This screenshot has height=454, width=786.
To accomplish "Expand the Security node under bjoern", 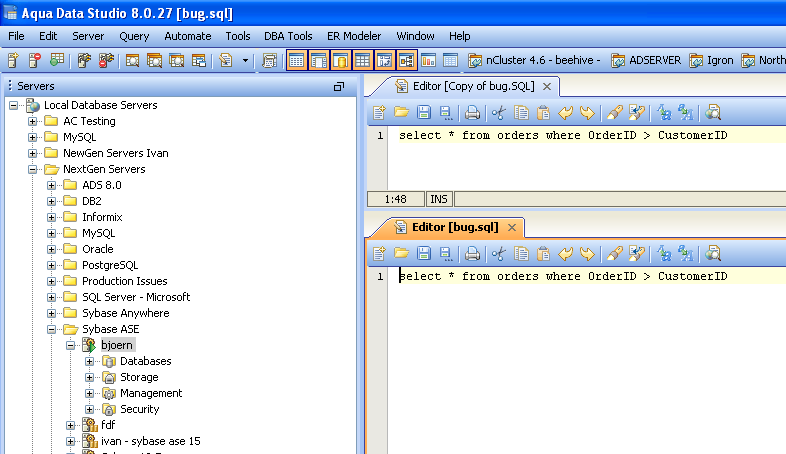I will 90,409.
